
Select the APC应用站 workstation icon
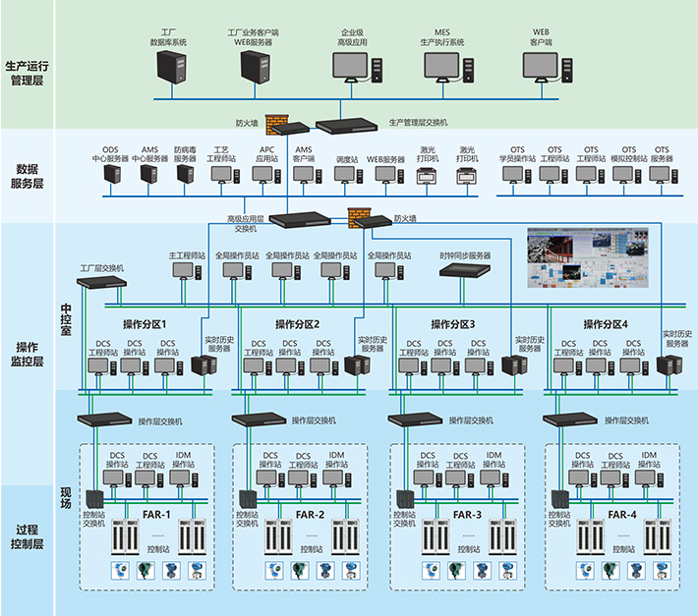coord(265,175)
